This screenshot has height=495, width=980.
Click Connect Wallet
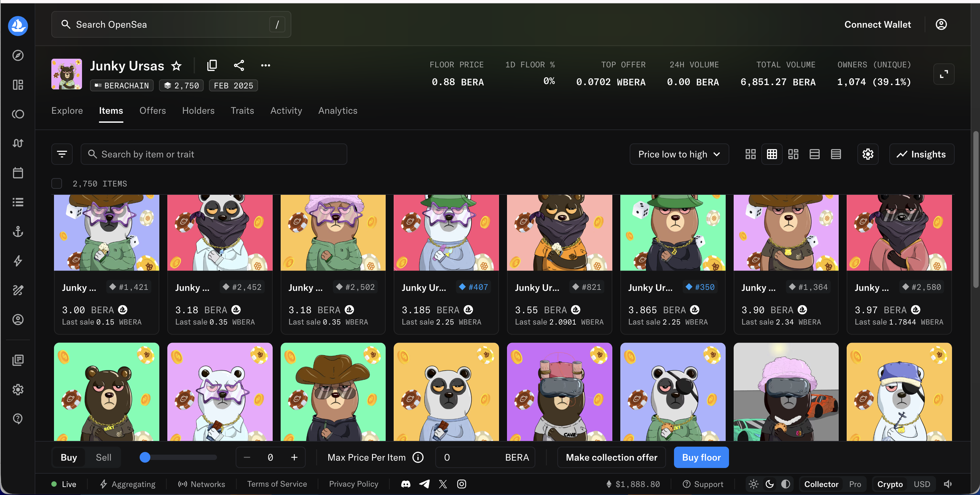point(878,24)
